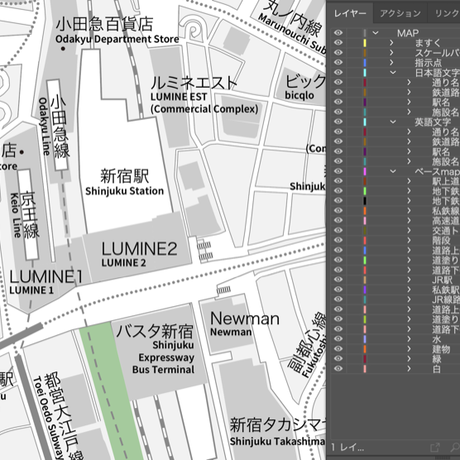
Task: Hide the 緑 layer
Action: point(338,358)
